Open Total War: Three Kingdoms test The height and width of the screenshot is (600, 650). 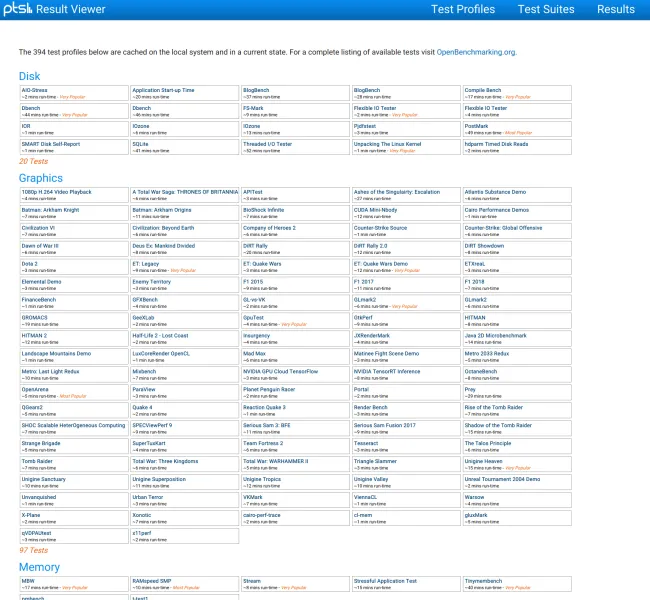[x=184, y=464]
